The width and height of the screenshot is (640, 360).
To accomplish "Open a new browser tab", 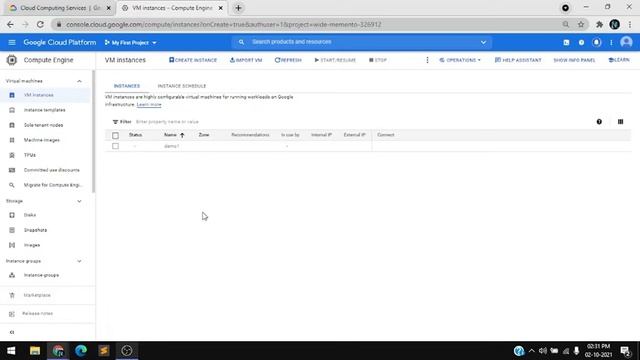I will (x=238, y=8).
